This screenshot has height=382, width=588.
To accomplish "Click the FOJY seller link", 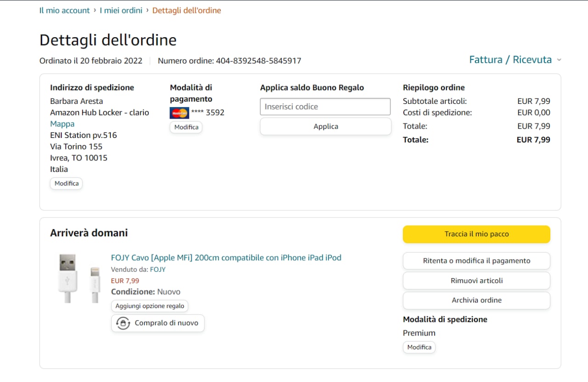I will pos(158,269).
